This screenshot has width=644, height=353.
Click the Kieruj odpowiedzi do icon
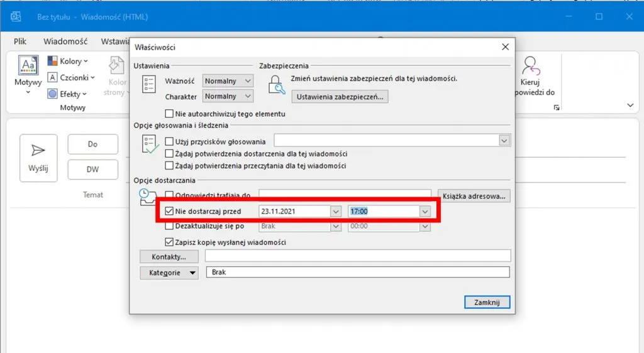pos(531,66)
